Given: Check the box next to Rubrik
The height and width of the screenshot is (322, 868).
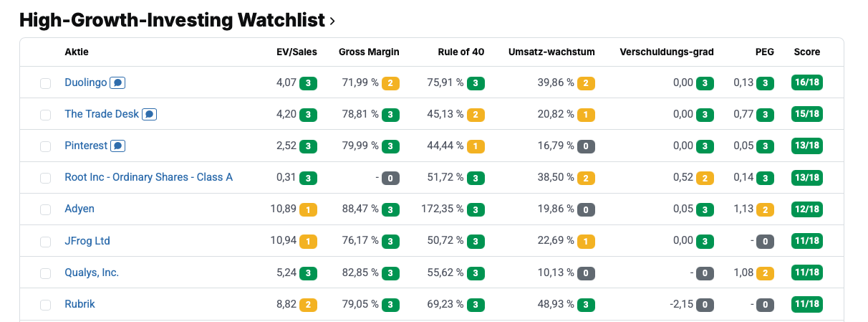Looking at the screenshot, I should [x=46, y=305].
